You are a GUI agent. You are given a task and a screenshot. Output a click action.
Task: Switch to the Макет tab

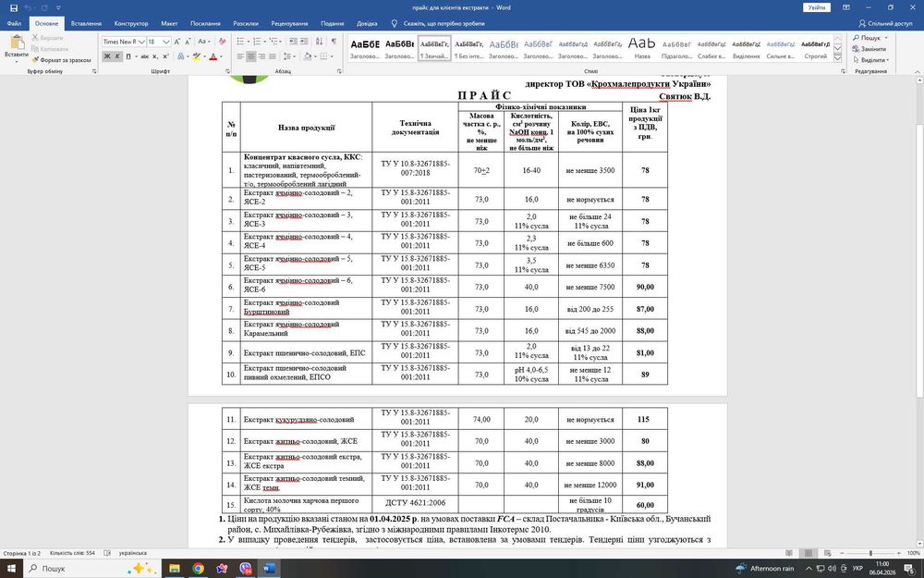click(169, 24)
